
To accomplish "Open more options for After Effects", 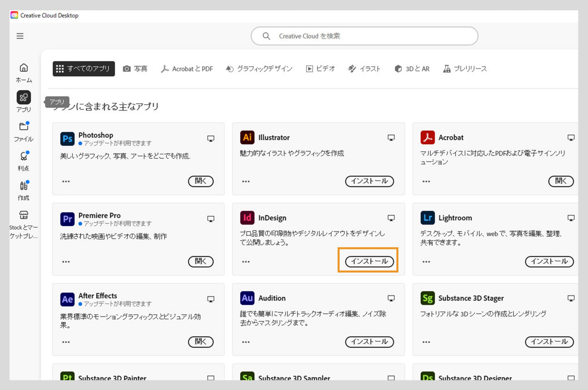I will click(x=66, y=342).
